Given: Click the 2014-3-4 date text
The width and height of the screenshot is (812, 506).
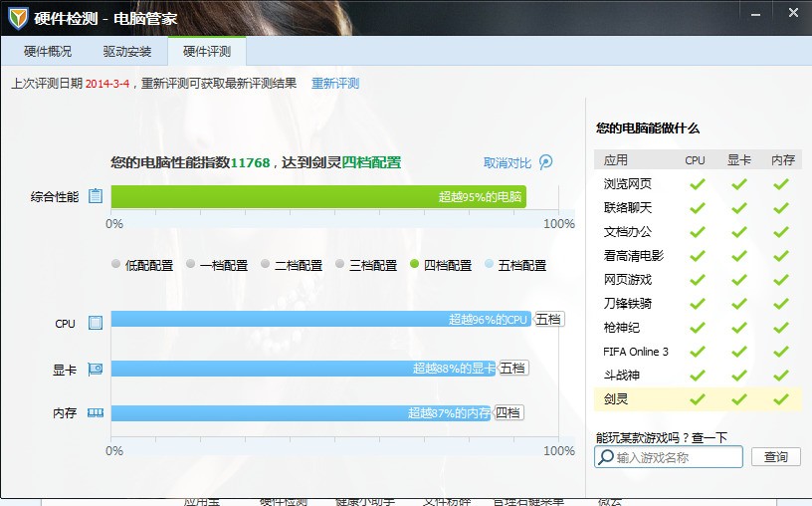Looking at the screenshot, I should [107, 84].
